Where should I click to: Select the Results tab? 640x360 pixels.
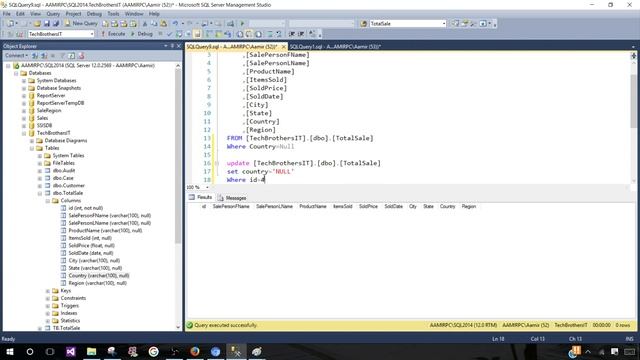[x=200, y=198]
